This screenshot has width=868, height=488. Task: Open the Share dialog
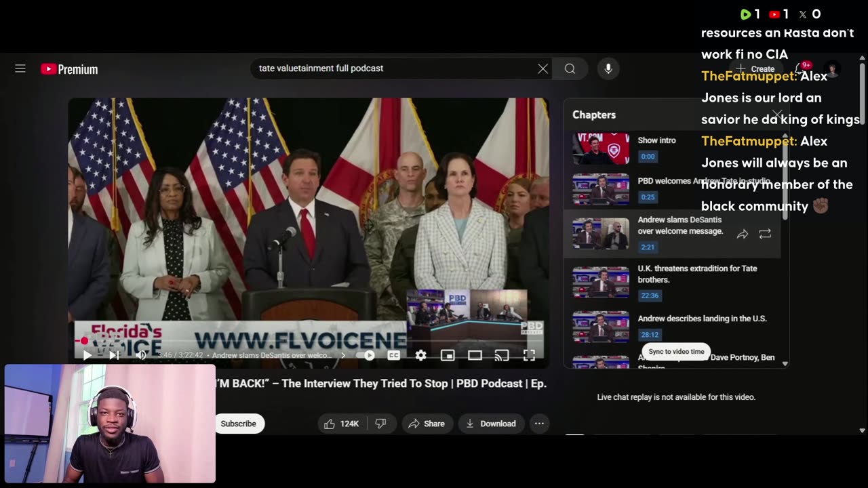click(x=427, y=424)
